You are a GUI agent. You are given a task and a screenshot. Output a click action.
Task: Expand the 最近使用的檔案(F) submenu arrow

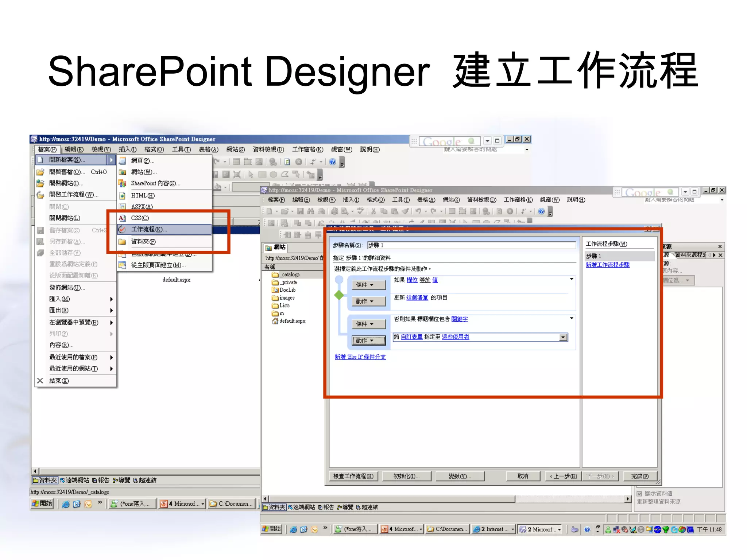[111, 357]
